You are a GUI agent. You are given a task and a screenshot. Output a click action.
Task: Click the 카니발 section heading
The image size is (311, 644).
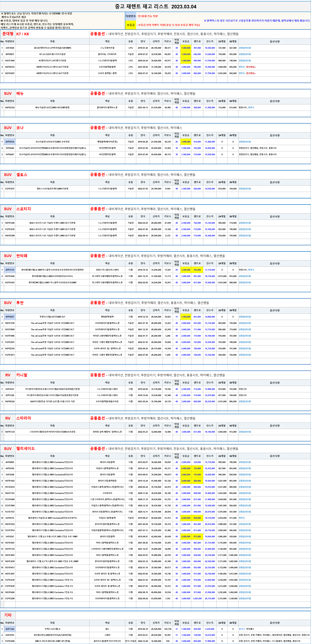22,375
